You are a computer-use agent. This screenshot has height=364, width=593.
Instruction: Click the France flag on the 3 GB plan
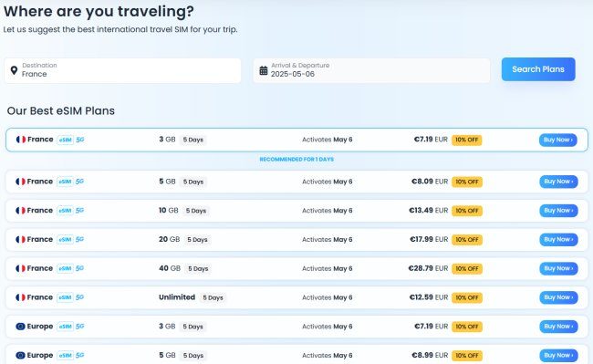coord(21,140)
